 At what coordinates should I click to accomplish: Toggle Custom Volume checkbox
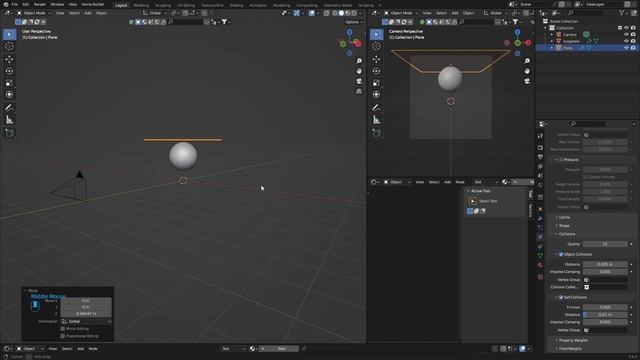point(585,177)
